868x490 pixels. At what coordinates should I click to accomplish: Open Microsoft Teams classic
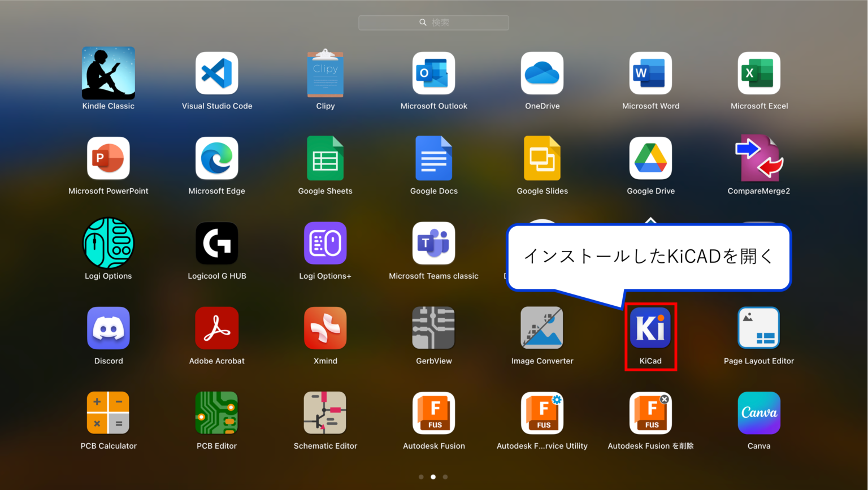[433, 243]
